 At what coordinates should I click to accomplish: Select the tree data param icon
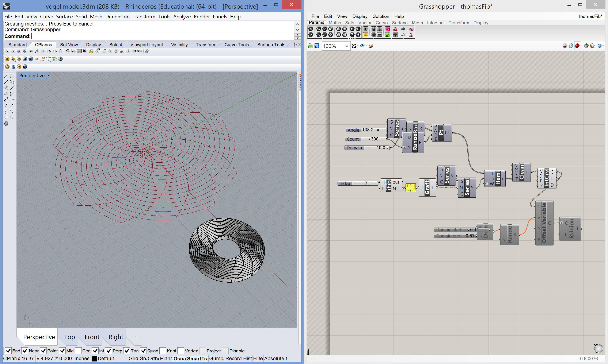pyautogui.click(x=395, y=35)
